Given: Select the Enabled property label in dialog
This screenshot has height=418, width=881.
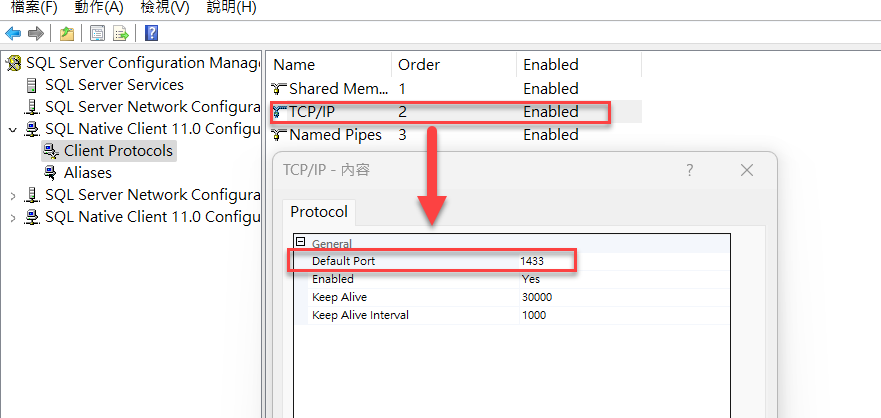Looking at the screenshot, I should pos(333,279).
